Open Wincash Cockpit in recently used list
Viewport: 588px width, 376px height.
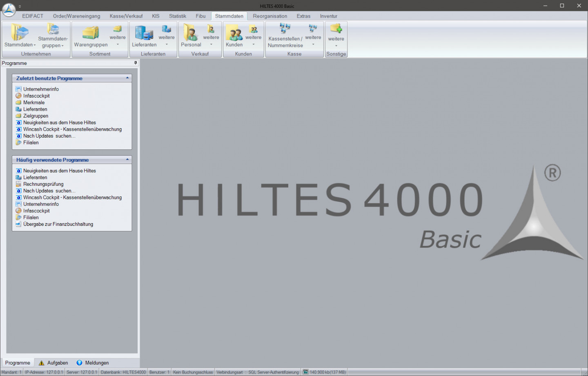click(72, 129)
